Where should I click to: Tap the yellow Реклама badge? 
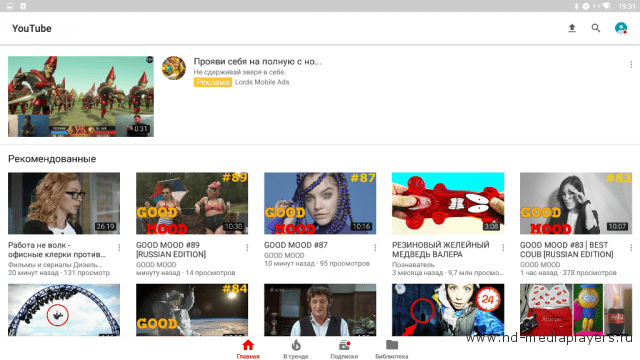[x=213, y=82]
